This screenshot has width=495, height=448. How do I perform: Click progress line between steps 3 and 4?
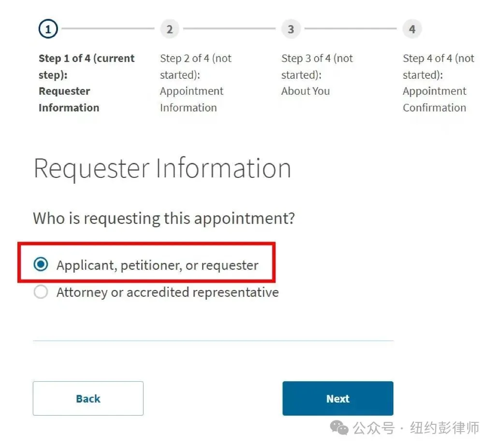click(350, 29)
